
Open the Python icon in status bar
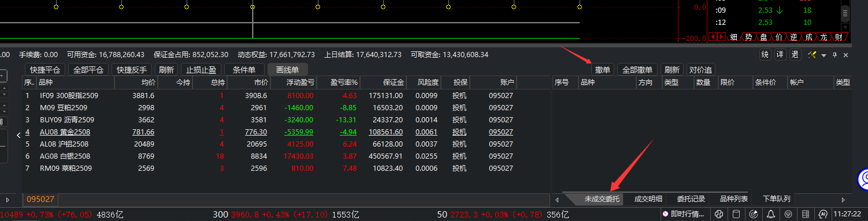coord(718,214)
